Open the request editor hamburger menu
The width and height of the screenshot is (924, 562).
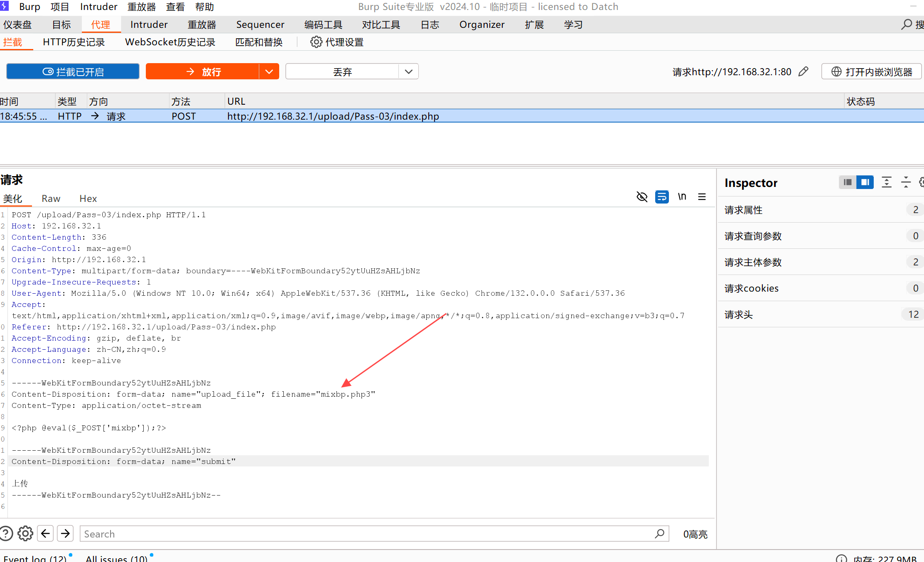pos(702,196)
